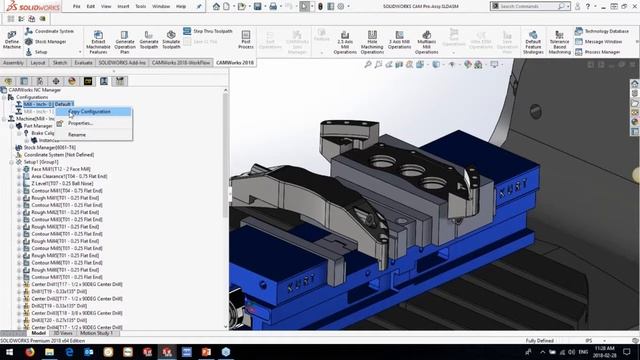640x360 pixels.
Task: Switch to CAMWorks 2018-WorkFlow tab
Action: tap(181, 62)
